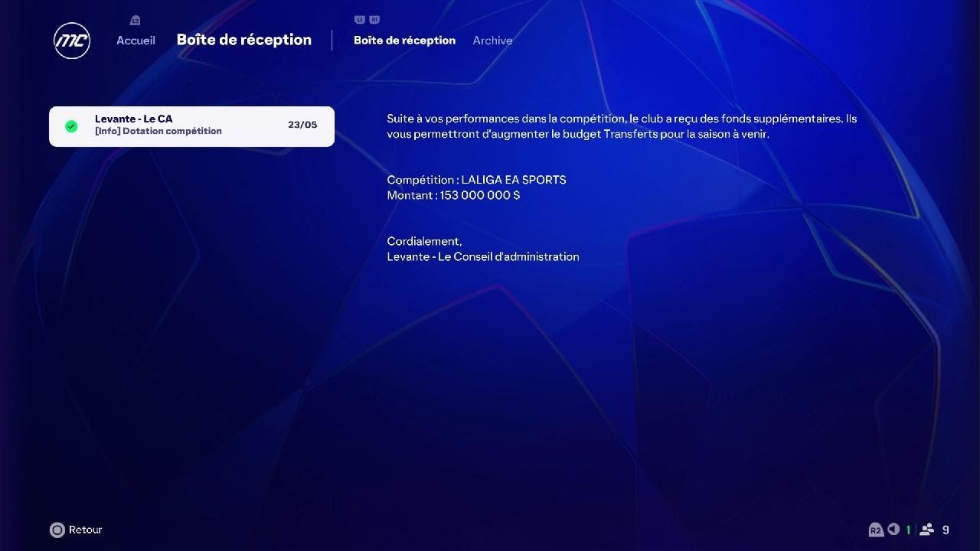
Task: Click the users group icon
Action: 927,530
